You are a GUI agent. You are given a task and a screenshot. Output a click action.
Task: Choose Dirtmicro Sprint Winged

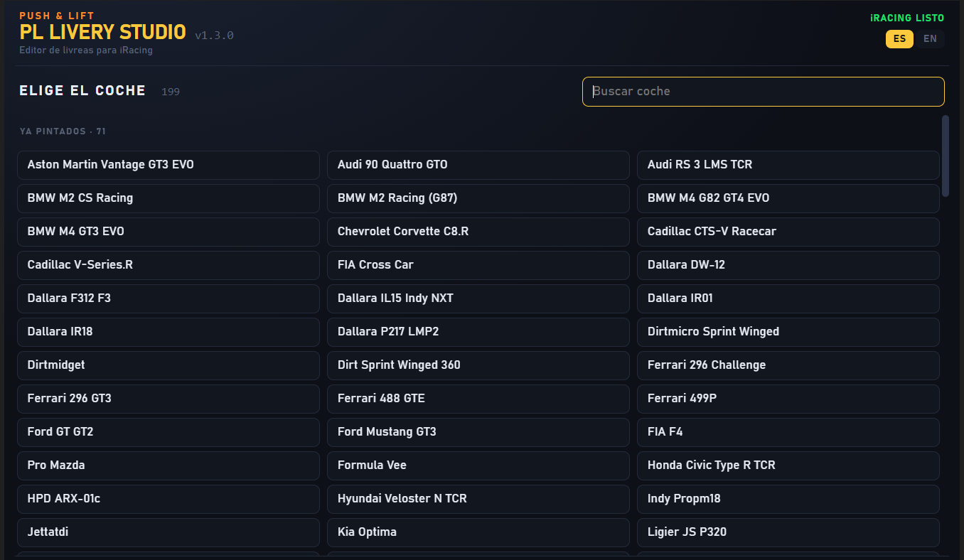[788, 332]
